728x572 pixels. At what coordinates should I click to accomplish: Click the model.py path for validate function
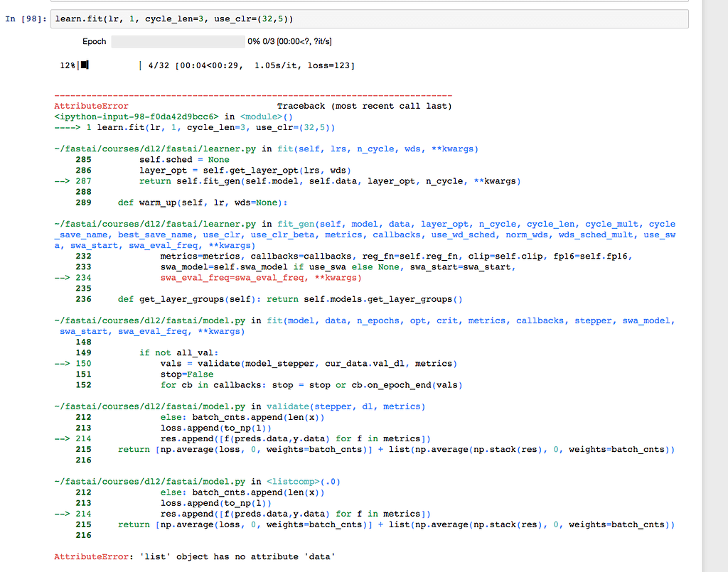(x=151, y=406)
